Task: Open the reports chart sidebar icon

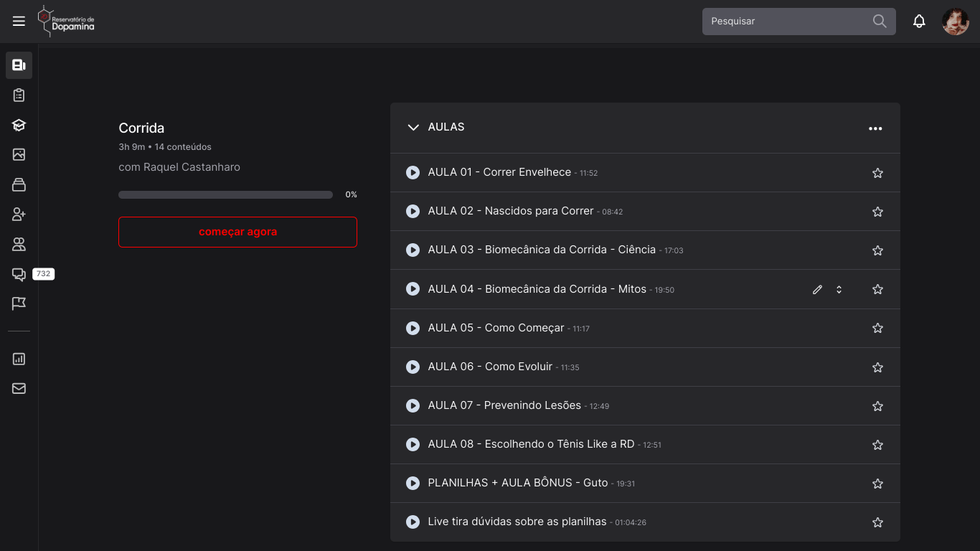Action: click(19, 359)
